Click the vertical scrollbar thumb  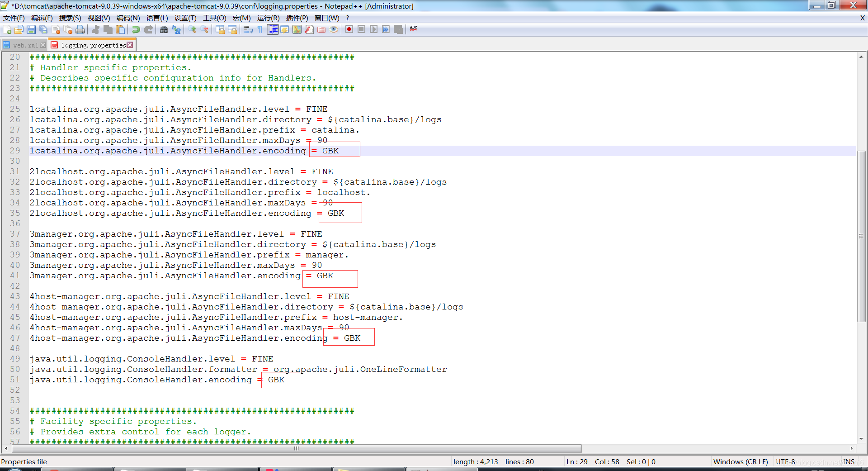click(x=861, y=236)
